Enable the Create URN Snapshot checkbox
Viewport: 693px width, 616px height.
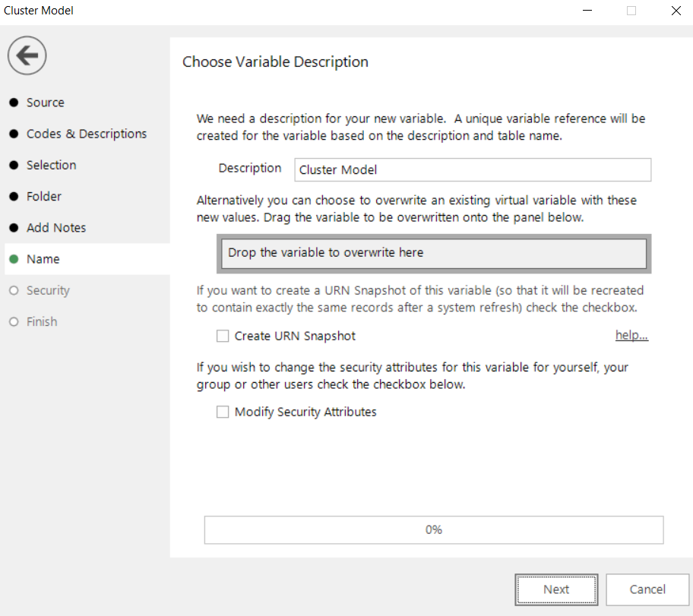point(223,336)
